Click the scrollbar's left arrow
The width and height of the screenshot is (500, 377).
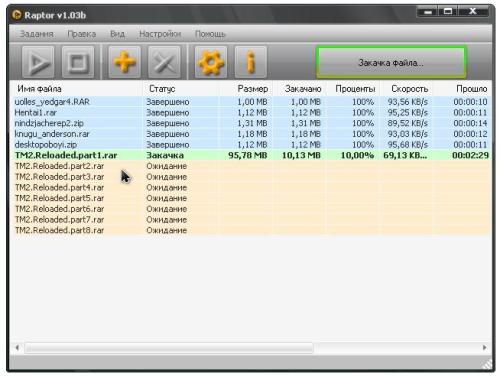tap(17, 348)
